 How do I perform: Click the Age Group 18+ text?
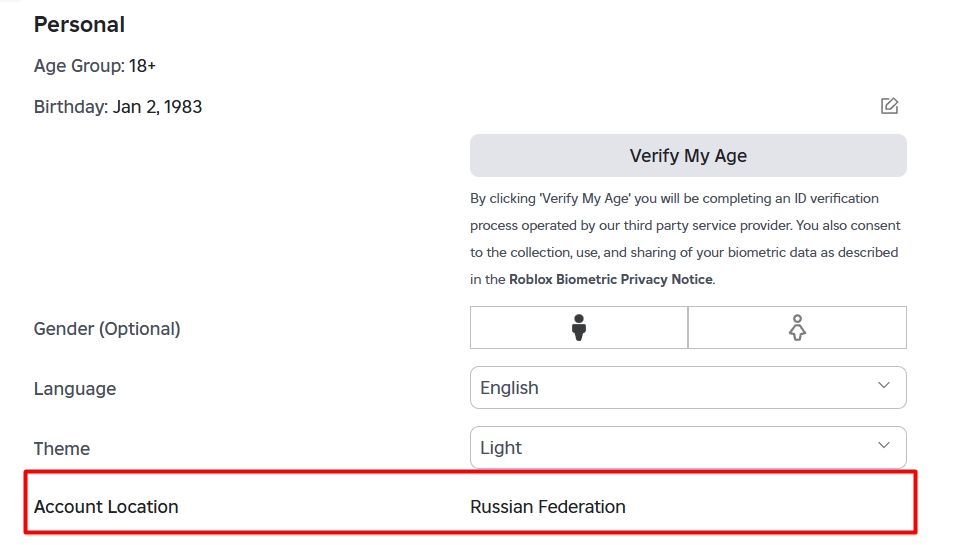click(x=94, y=66)
